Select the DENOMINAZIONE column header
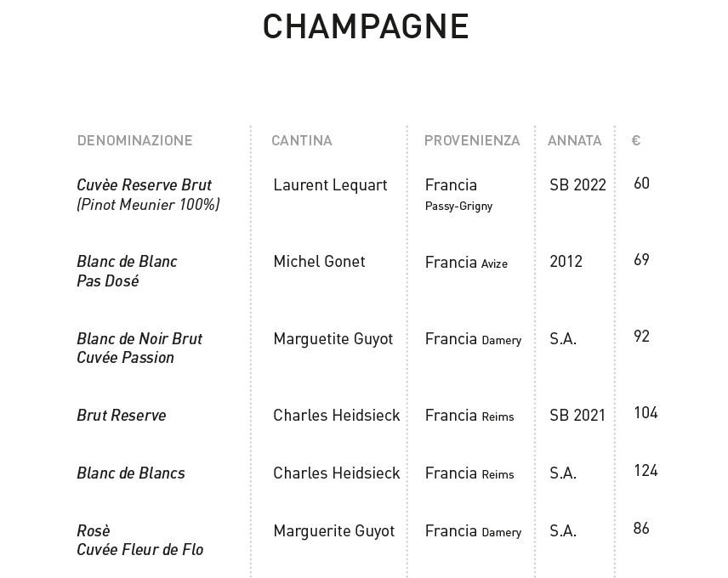 [x=134, y=140]
